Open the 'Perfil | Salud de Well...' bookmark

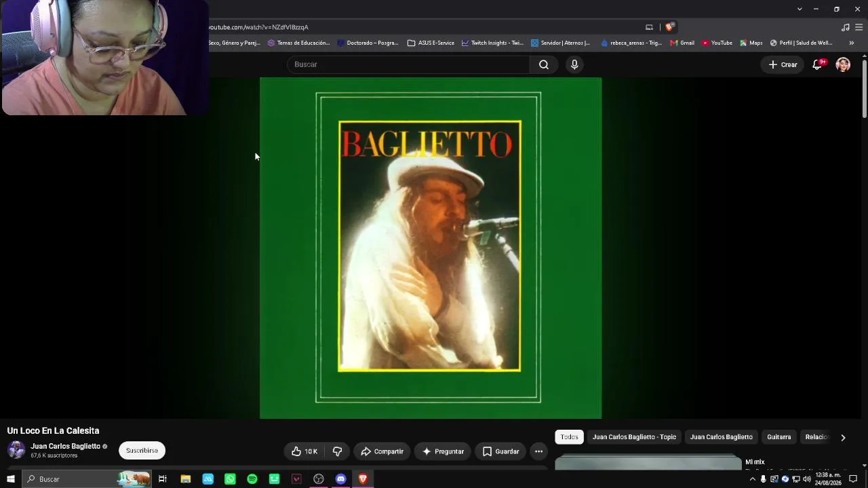point(801,43)
